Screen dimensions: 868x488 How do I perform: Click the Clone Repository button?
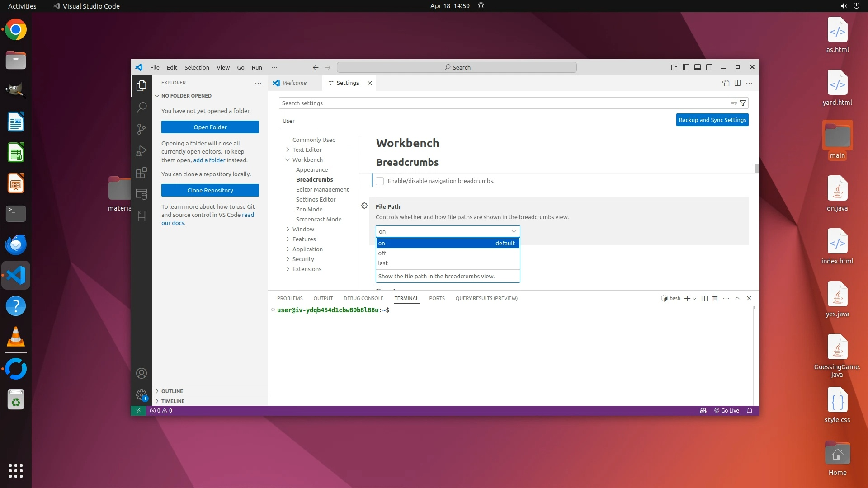point(210,190)
